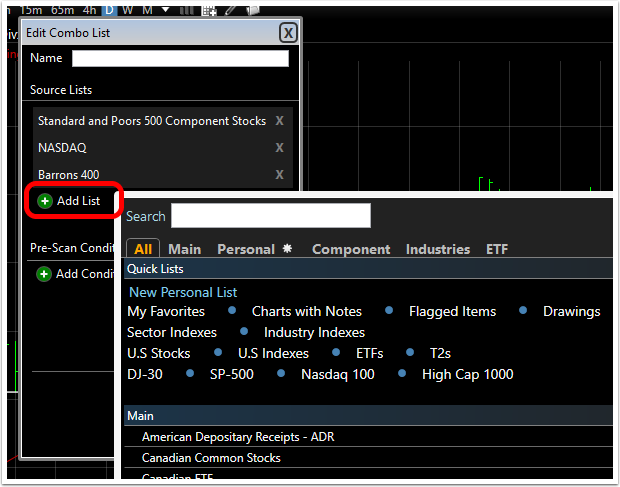Switch to the Component tab
The image size is (620, 487).
(351, 249)
